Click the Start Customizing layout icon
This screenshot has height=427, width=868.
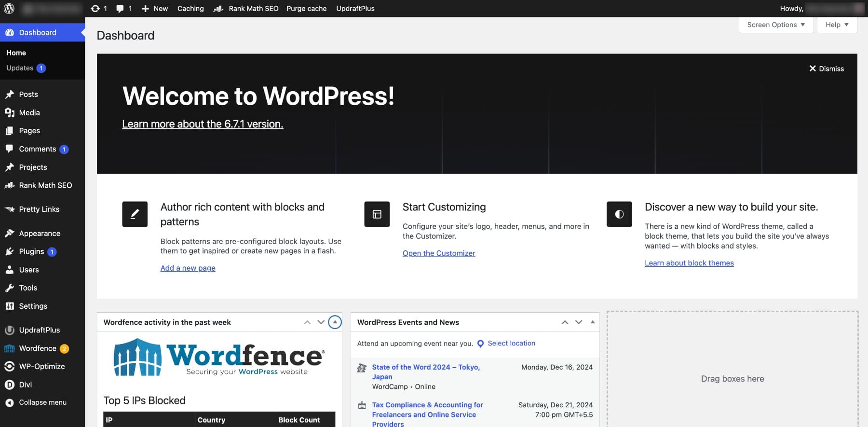coord(377,214)
